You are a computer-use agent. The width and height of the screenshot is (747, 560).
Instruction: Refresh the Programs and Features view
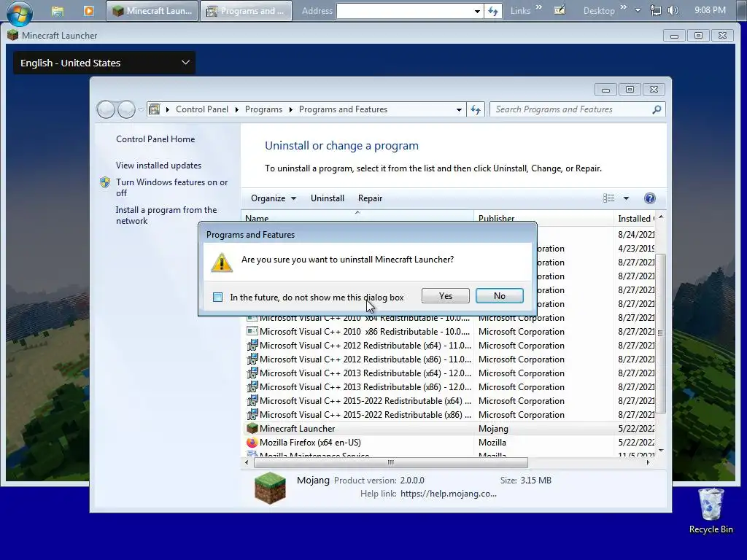476,109
